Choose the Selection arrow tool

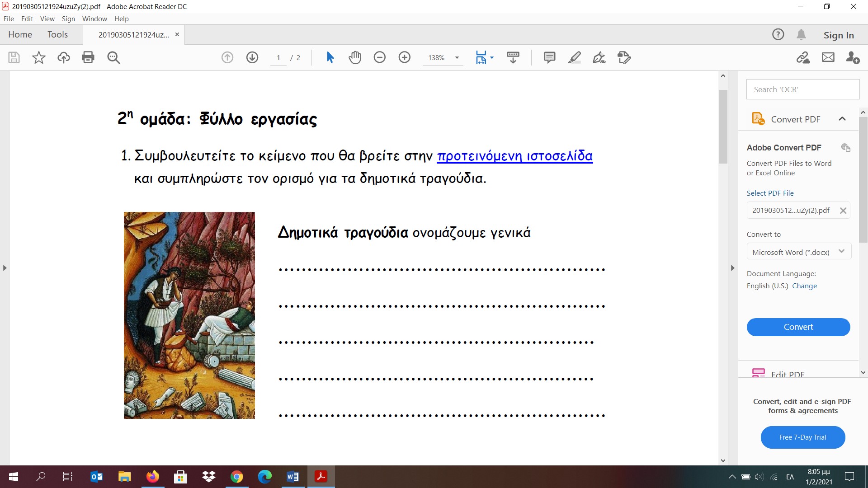(x=330, y=57)
